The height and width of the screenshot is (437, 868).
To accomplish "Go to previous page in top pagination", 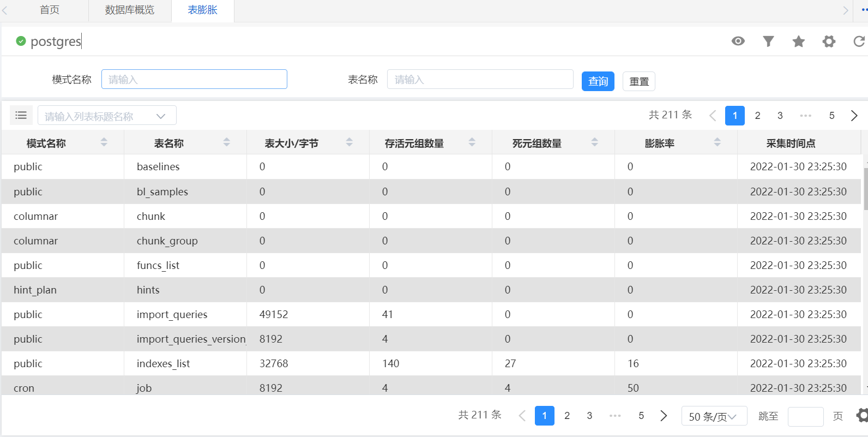I will coord(712,116).
